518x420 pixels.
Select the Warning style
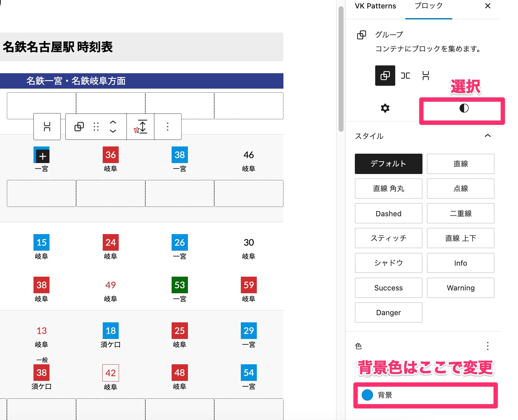pos(460,288)
